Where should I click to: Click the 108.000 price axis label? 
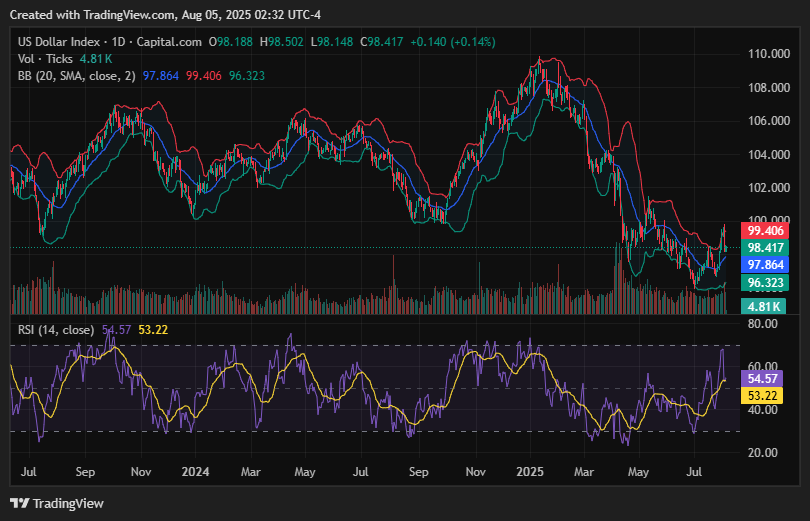[x=769, y=88]
